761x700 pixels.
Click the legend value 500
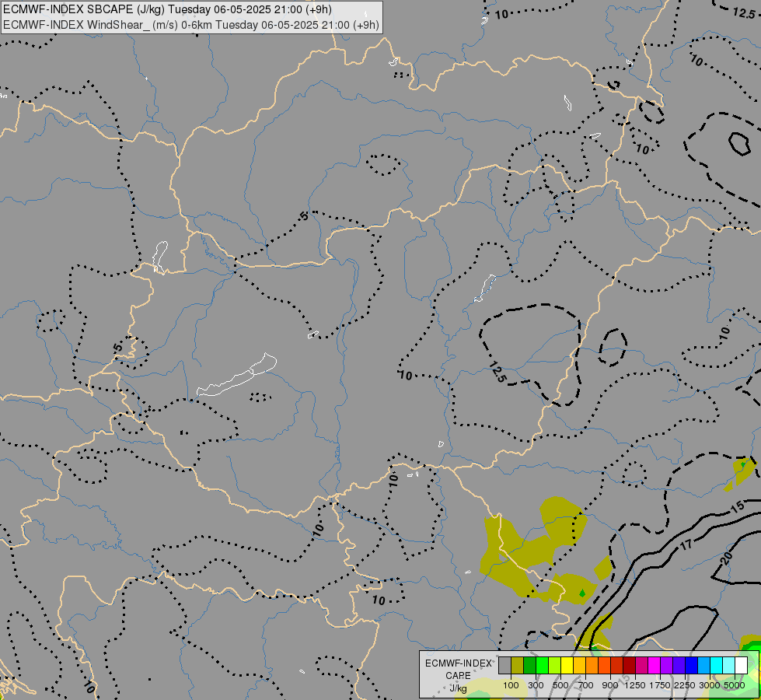tap(560, 685)
